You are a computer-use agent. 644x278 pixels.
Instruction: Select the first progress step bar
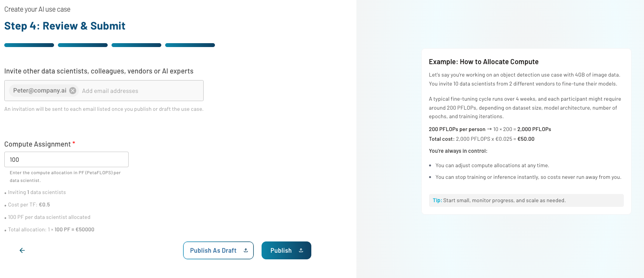(x=29, y=45)
